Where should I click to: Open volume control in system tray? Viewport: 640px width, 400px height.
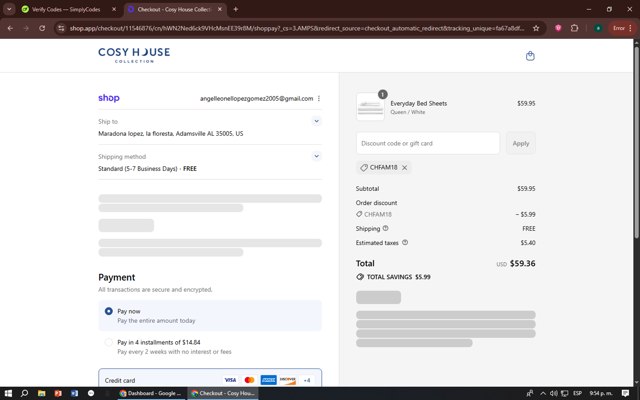[554, 393]
